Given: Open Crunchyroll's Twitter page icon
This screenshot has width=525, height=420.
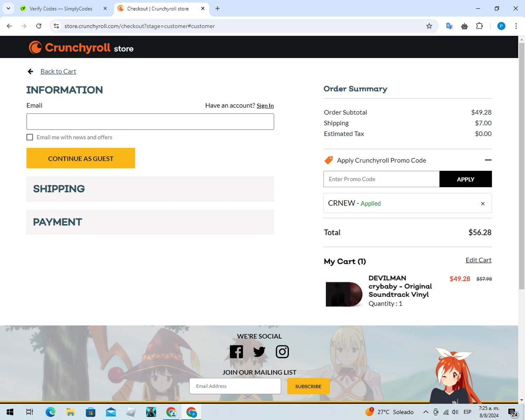Looking at the screenshot, I should point(259,352).
